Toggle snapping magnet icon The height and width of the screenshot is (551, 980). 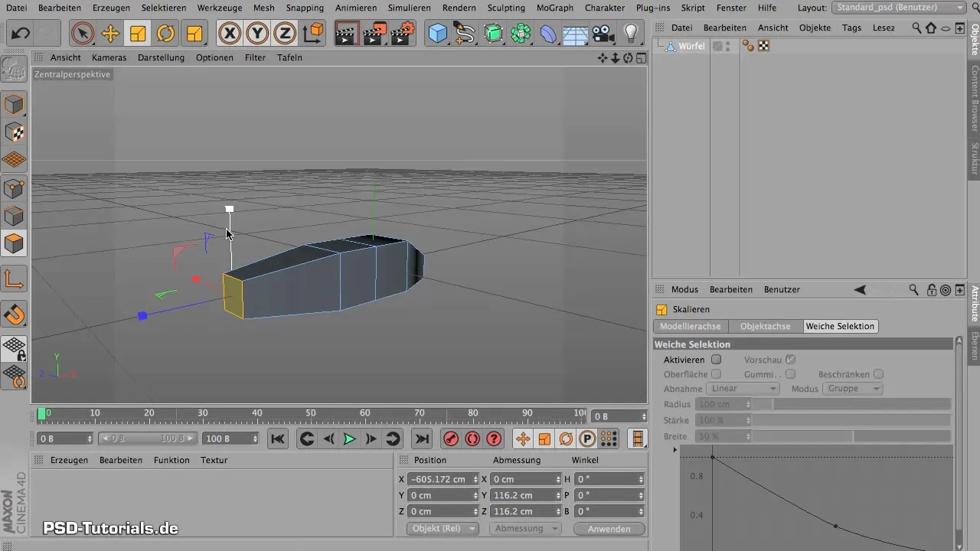pyautogui.click(x=14, y=315)
